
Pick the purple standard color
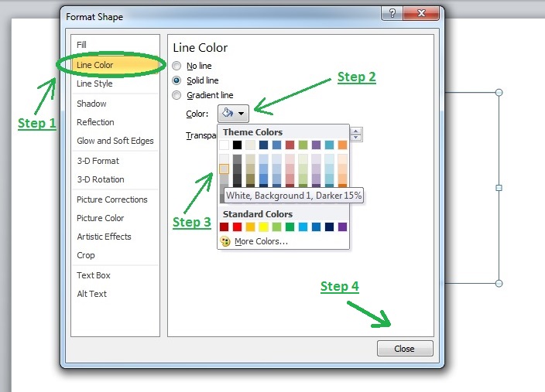click(x=342, y=227)
